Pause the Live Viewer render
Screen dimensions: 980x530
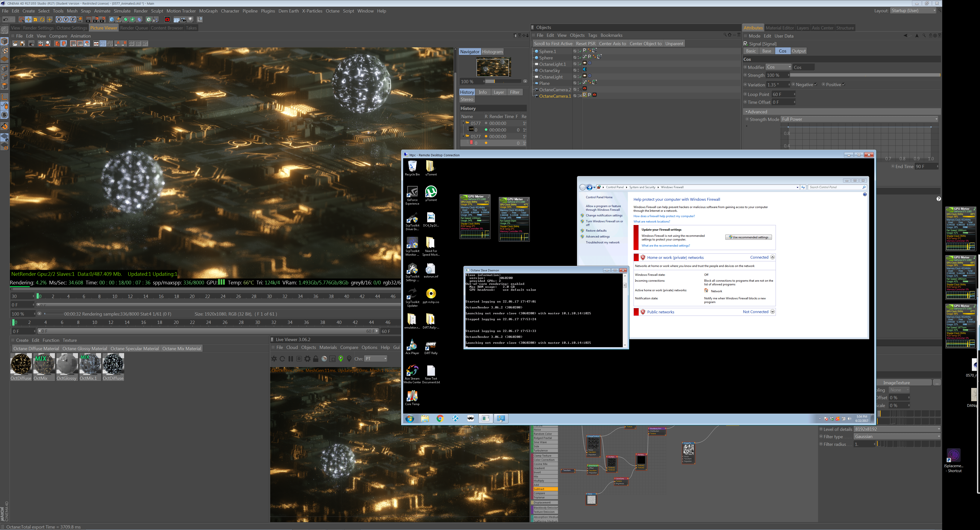pos(291,358)
